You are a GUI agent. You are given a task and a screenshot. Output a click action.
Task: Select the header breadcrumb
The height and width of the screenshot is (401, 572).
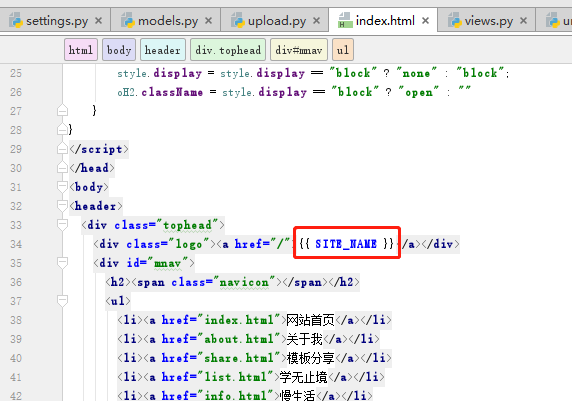coord(163,50)
